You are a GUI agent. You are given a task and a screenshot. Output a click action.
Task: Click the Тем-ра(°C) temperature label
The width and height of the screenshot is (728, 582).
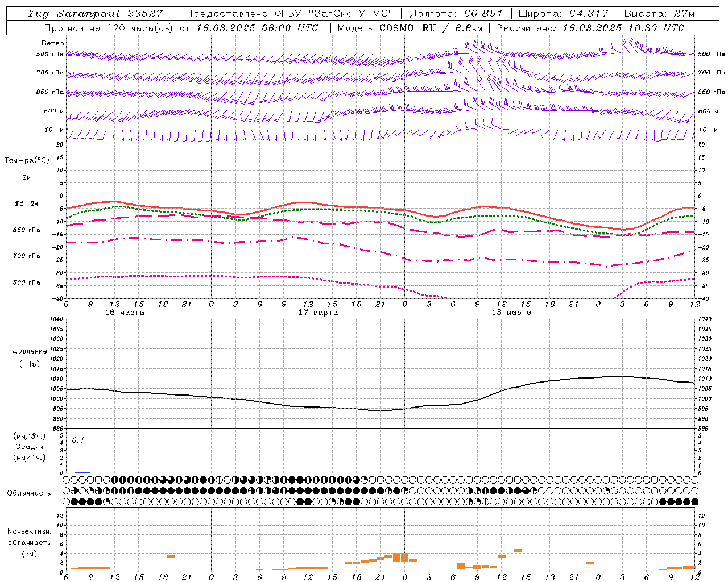(x=27, y=161)
